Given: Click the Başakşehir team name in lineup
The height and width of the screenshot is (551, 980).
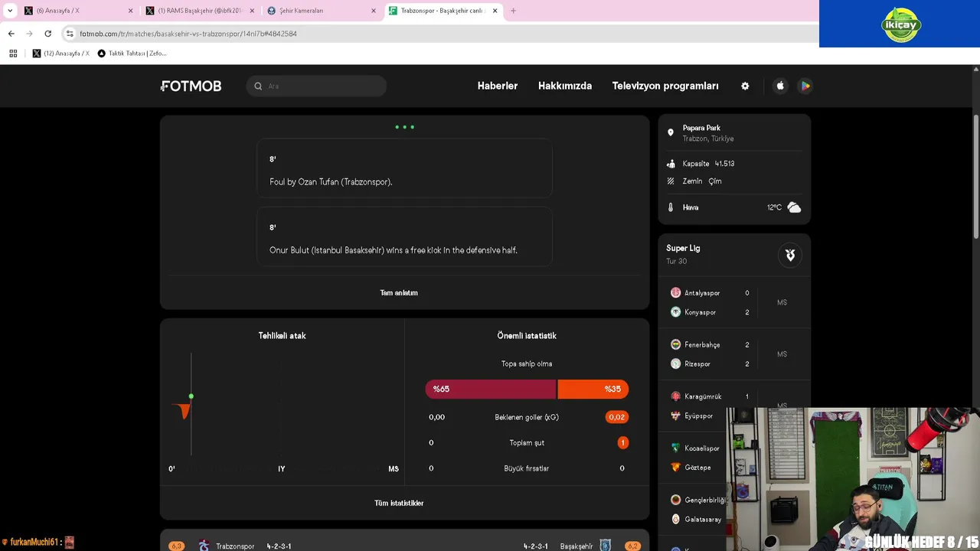Looking at the screenshot, I should pos(577,546).
